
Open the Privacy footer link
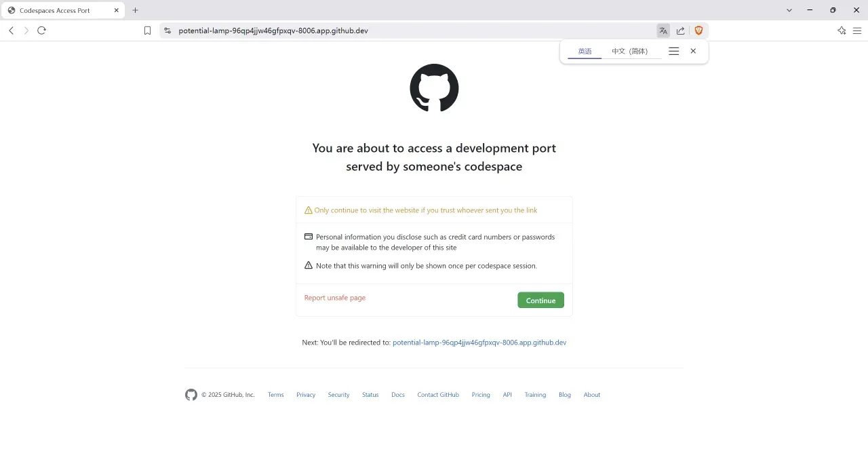[x=306, y=395]
